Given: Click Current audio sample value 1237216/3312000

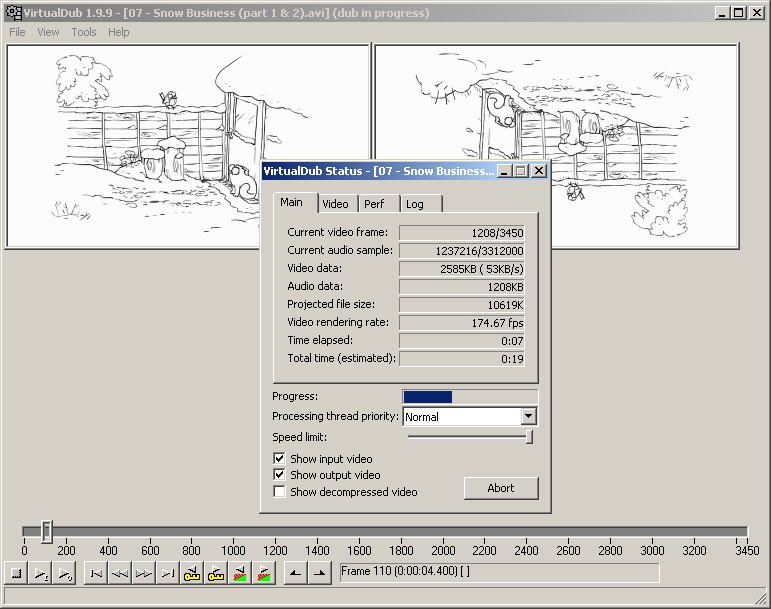Looking at the screenshot, I should [462, 251].
